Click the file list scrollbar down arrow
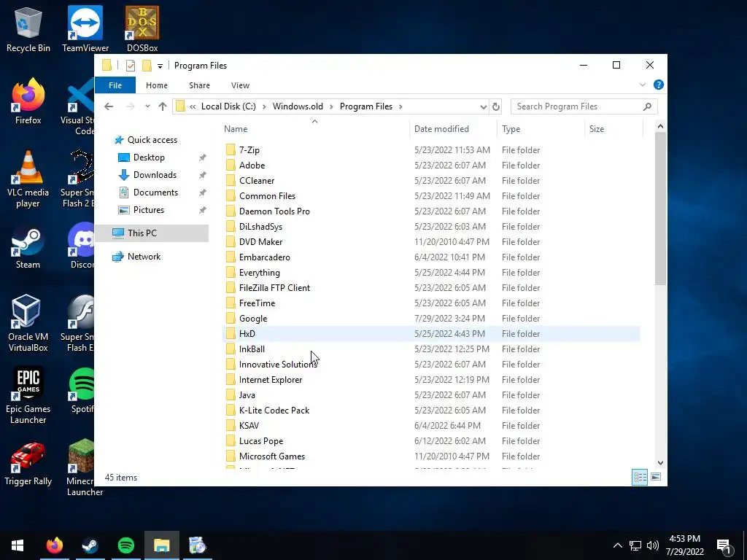This screenshot has height=560, width=747. 660,462
